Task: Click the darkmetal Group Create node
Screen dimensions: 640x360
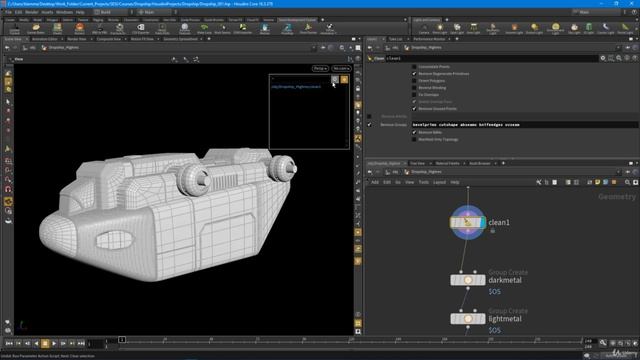Action: 468,280
